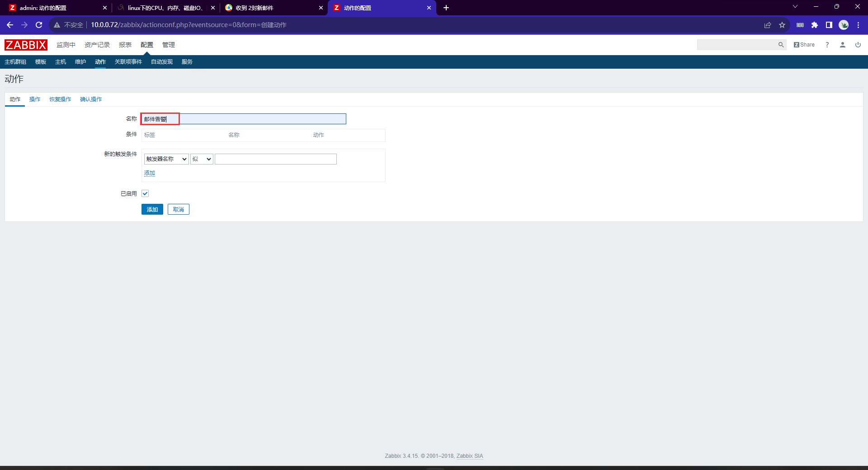The width and height of the screenshot is (868, 470).
Task: Click the sign out power icon
Action: pyautogui.click(x=858, y=45)
